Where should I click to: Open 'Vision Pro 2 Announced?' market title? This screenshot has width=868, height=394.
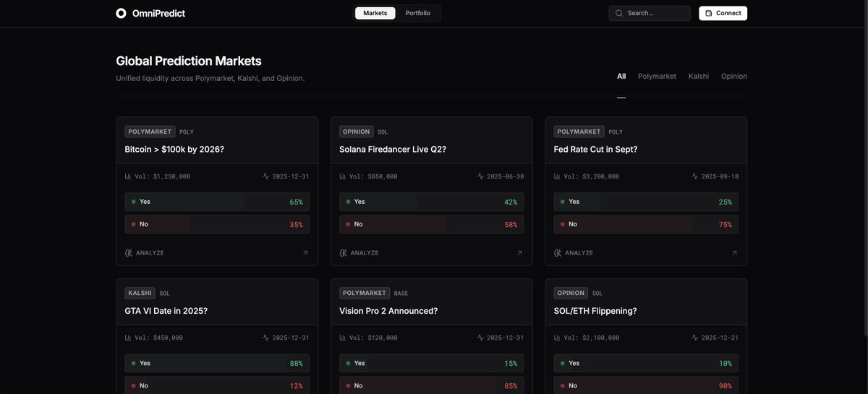[x=388, y=311]
